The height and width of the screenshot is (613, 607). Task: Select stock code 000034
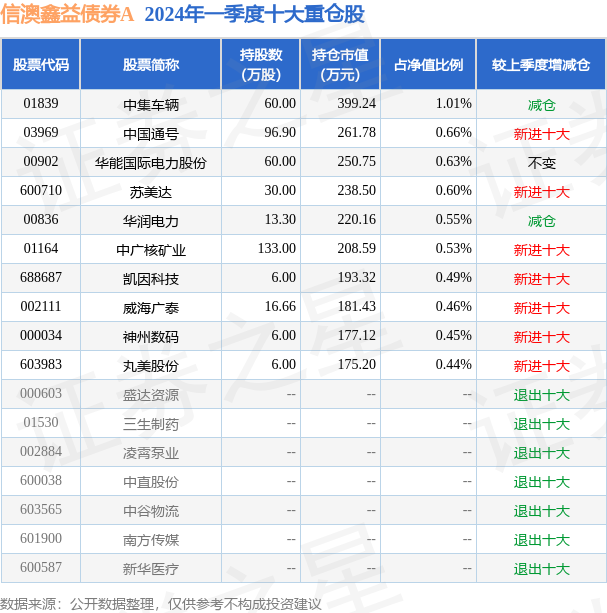pyautogui.click(x=41, y=335)
